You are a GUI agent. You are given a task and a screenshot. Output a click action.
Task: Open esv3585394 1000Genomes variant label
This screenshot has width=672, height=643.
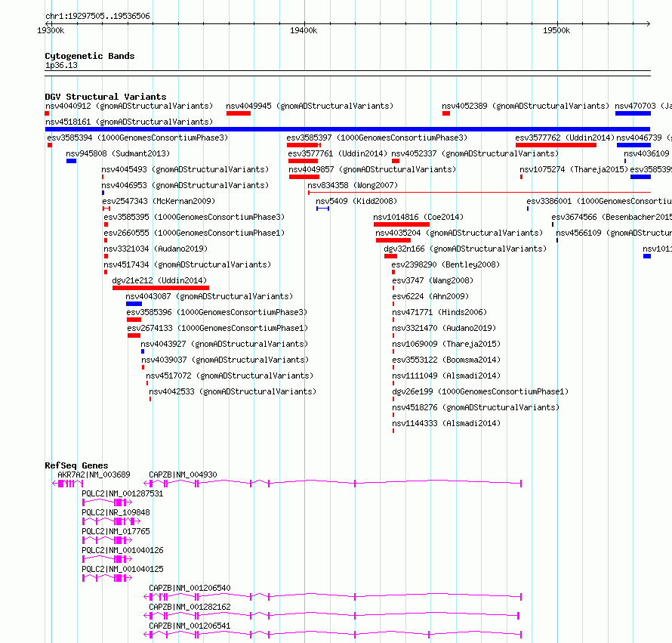pos(137,138)
